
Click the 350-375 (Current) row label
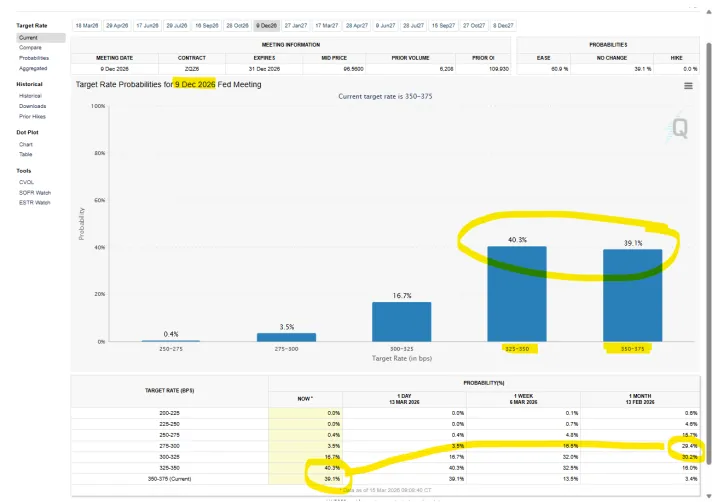point(169,479)
